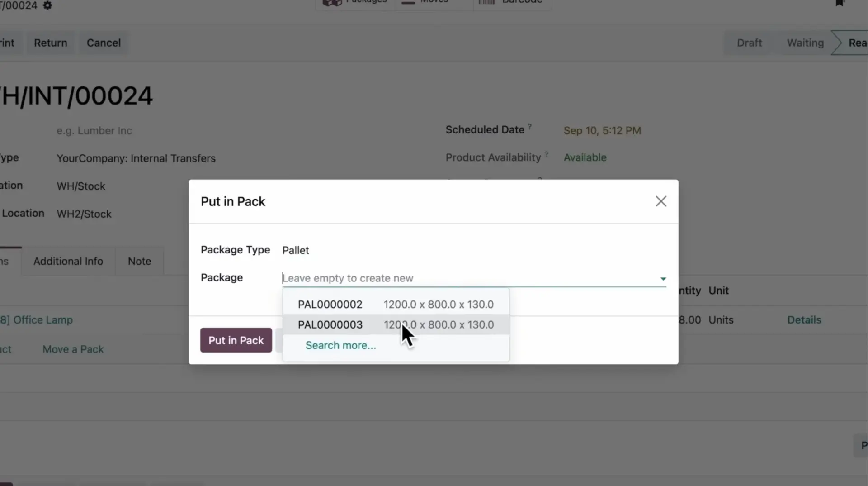Select the Waiting status stage

(x=805, y=43)
